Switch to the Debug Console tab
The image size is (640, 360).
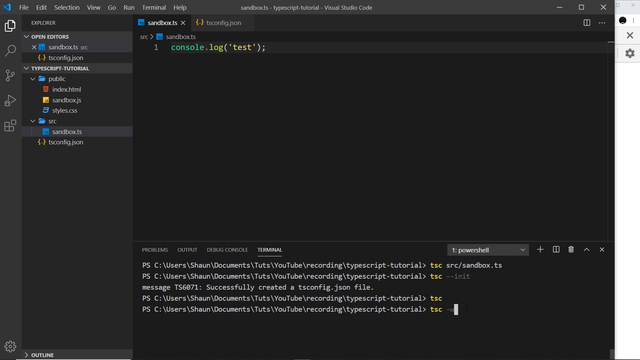227,250
